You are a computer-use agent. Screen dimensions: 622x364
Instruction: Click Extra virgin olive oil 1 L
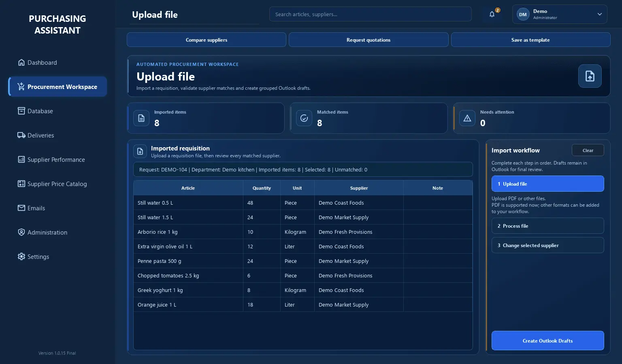[x=188, y=246]
